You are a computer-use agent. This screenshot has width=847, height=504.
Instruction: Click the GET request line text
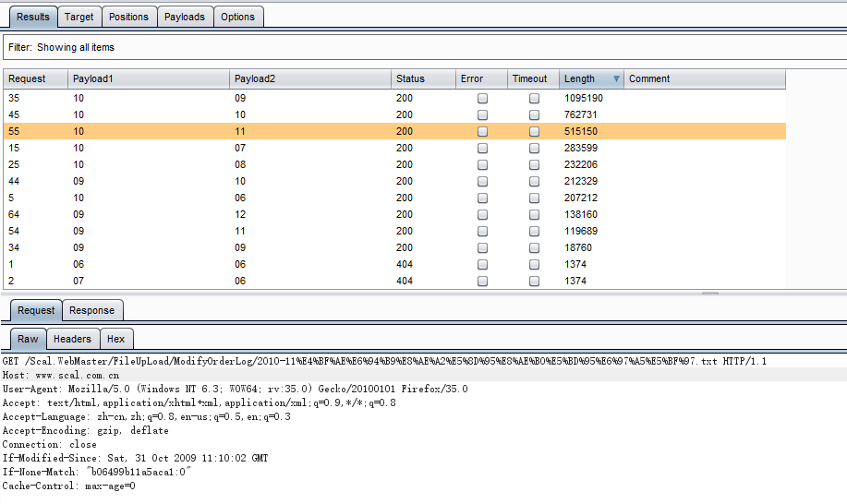coord(384,361)
